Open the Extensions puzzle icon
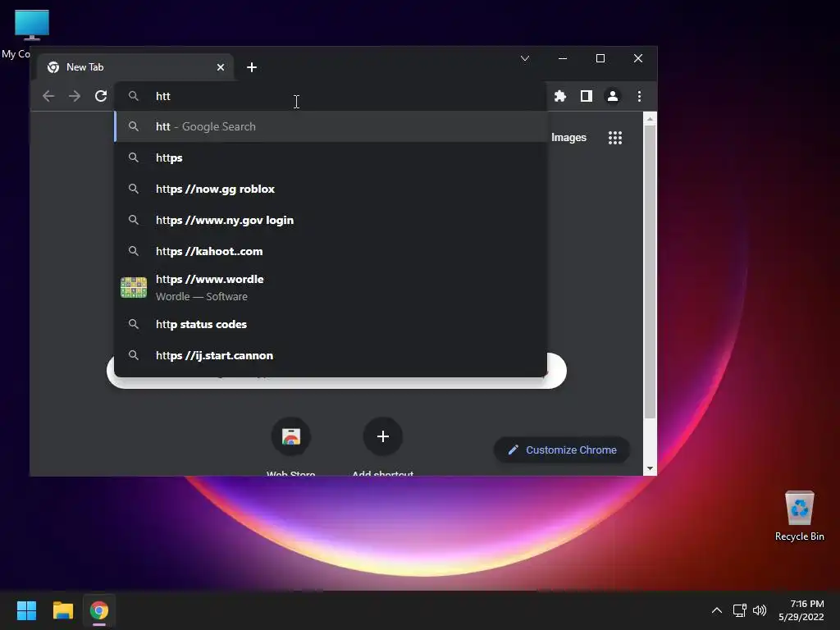Viewport: 840px width, 630px height. pyautogui.click(x=559, y=97)
